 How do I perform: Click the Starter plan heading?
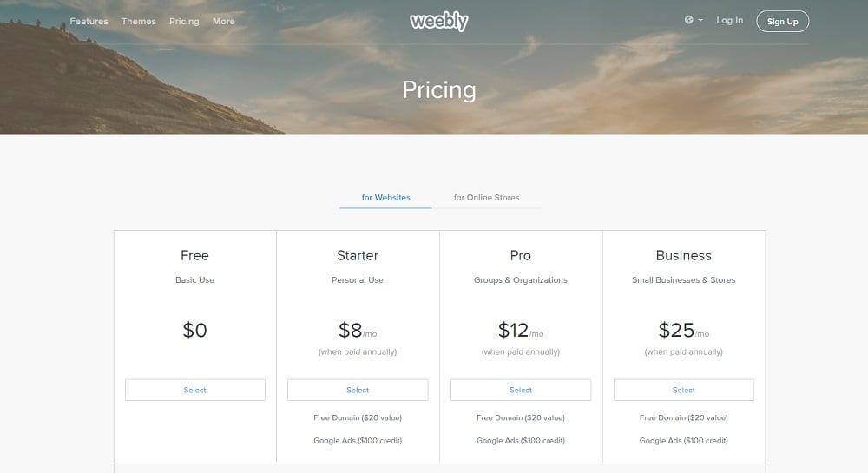[x=358, y=256]
